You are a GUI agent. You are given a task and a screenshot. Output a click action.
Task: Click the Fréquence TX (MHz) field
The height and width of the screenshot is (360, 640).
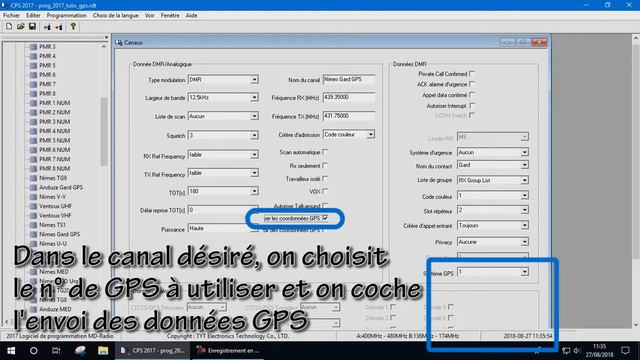(x=349, y=116)
